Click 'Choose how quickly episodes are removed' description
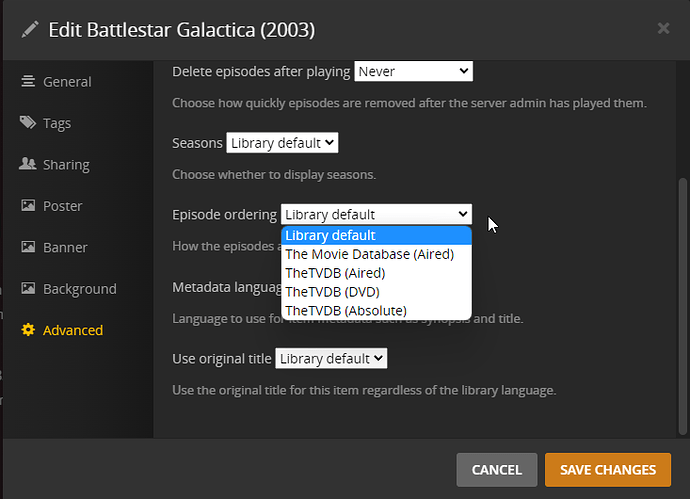The image size is (690, 499). [x=409, y=103]
